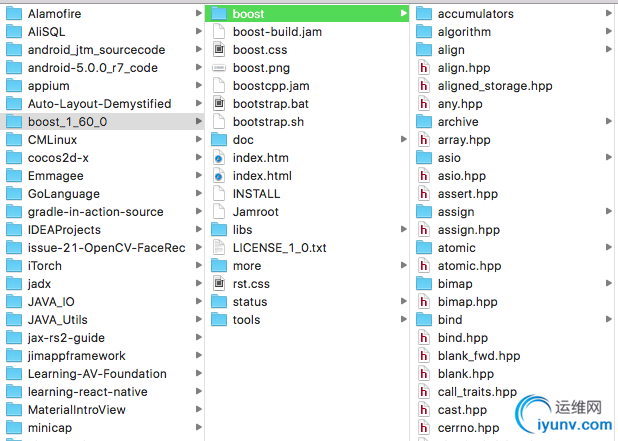Select the IDEAProjects folder name

tap(64, 230)
